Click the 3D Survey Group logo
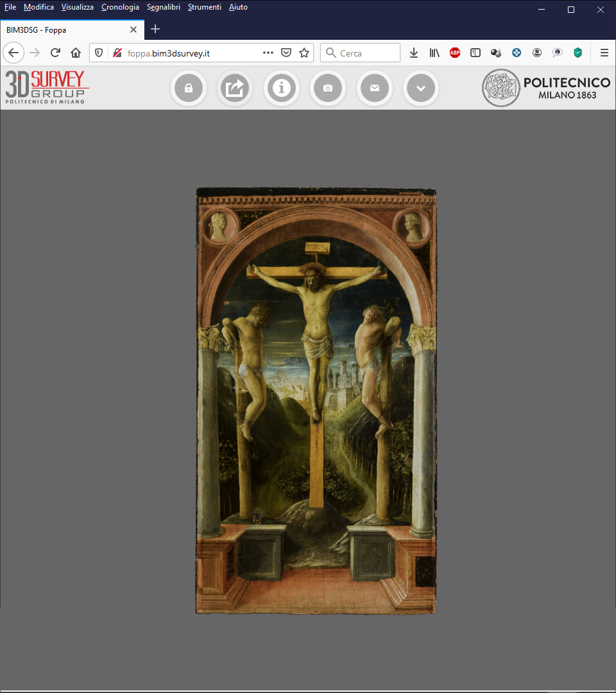This screenshot has width=616, height=693. [x=47, y=87]
